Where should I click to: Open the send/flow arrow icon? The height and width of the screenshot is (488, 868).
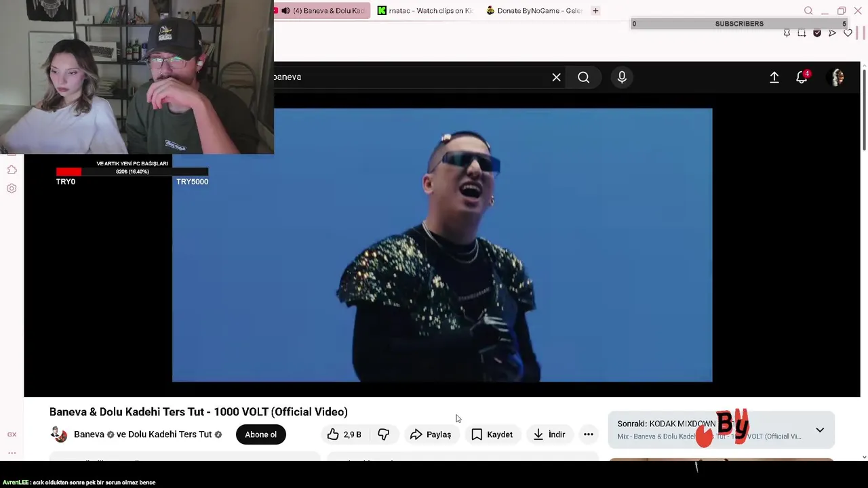832,33
